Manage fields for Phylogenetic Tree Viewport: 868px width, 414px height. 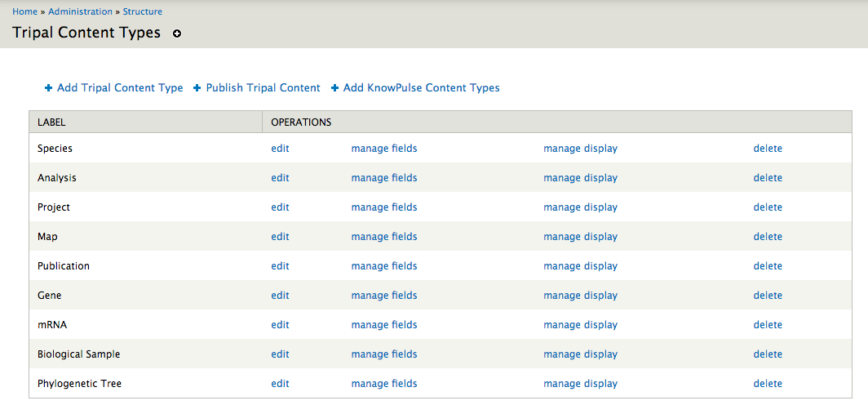coord(384,384)
